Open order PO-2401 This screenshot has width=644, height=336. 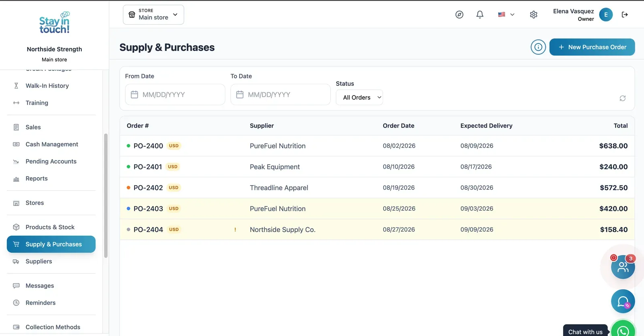point(148,167)
